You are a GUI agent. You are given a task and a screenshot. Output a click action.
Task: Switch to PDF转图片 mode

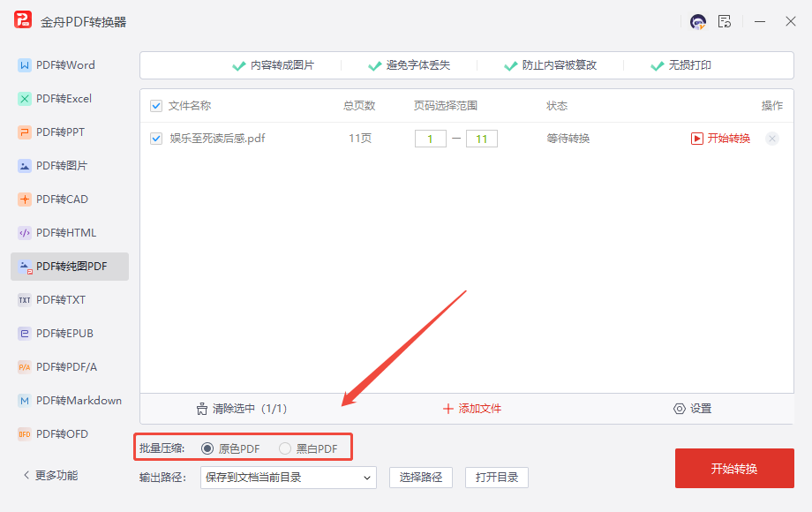(70, 166)
